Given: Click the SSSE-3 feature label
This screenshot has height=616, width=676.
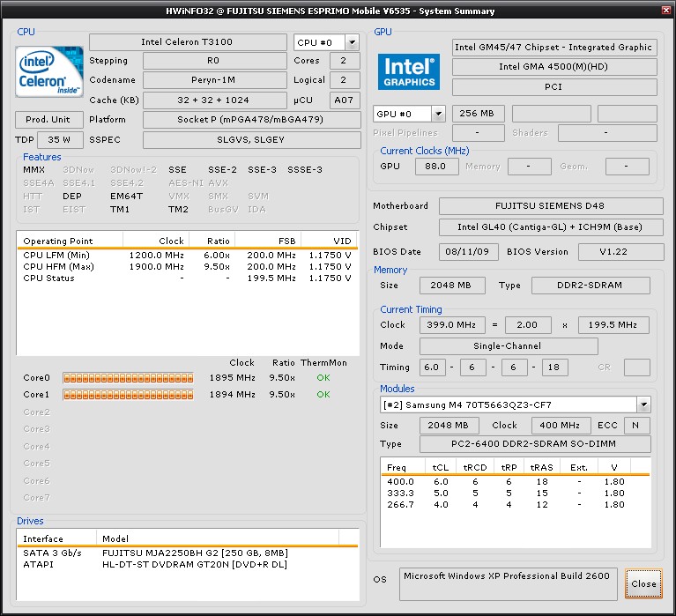Looking at the screenshot, I should tap(305, 170).
